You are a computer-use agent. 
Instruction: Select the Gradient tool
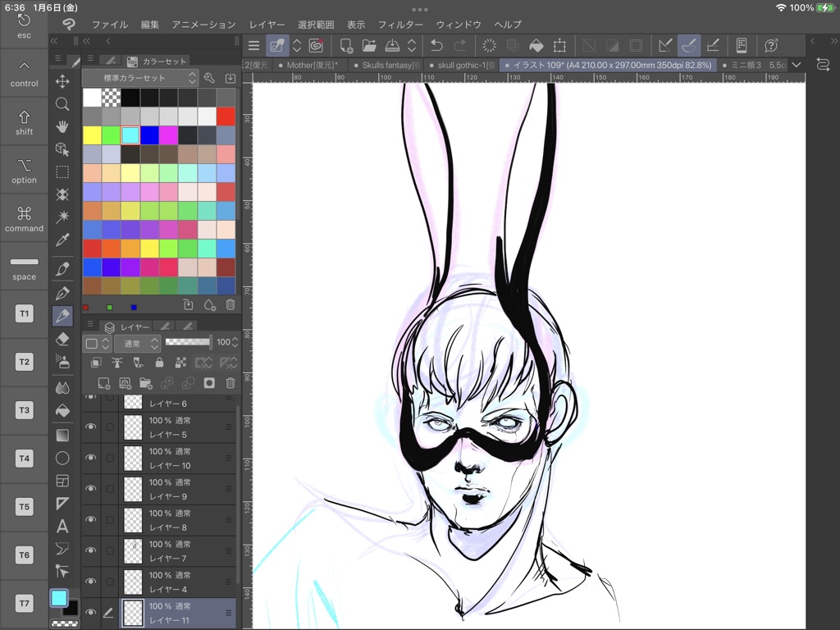pos(62,435)
